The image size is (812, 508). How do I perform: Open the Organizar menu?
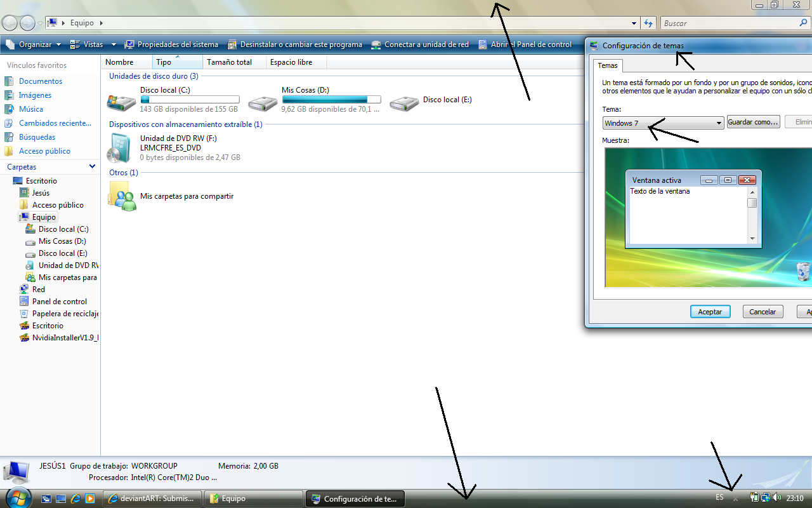pyautogui.click(x=33, y=44)
